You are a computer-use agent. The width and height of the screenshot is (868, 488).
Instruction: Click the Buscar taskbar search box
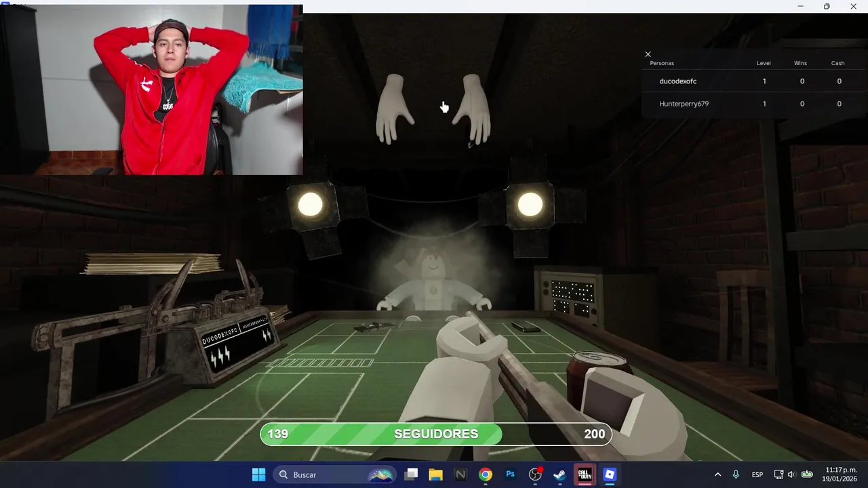tap(335, 474)
